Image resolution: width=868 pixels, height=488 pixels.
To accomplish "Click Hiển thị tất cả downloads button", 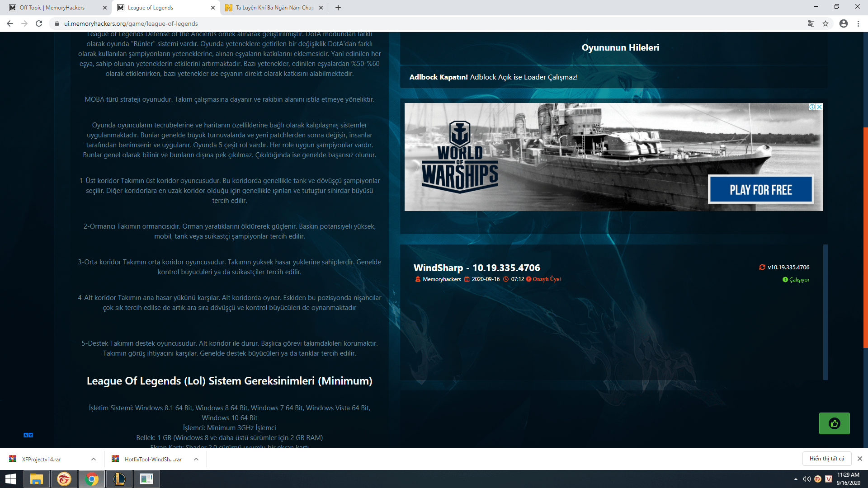I will click(827, 459).
